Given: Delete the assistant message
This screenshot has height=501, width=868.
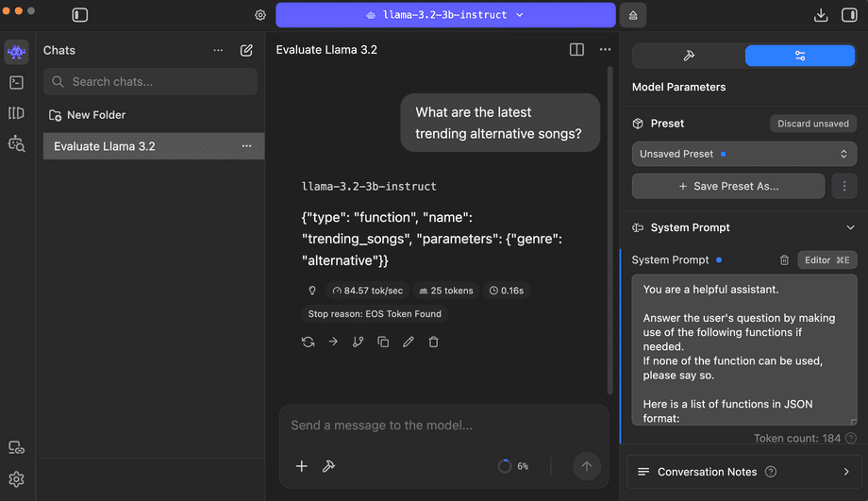Looking at the screenshot, I should coord(433,342).
